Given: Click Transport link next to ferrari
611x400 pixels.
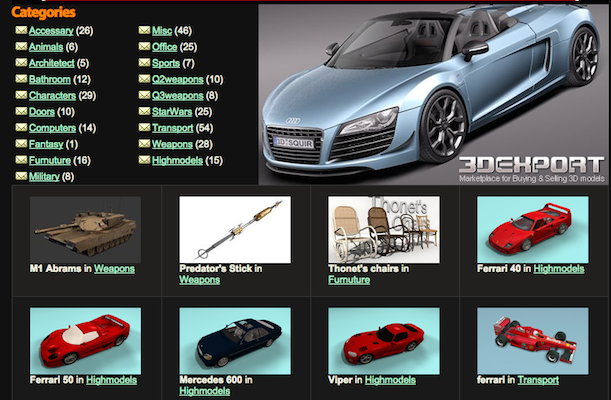Looking at the screenshot, I should 538,380.
